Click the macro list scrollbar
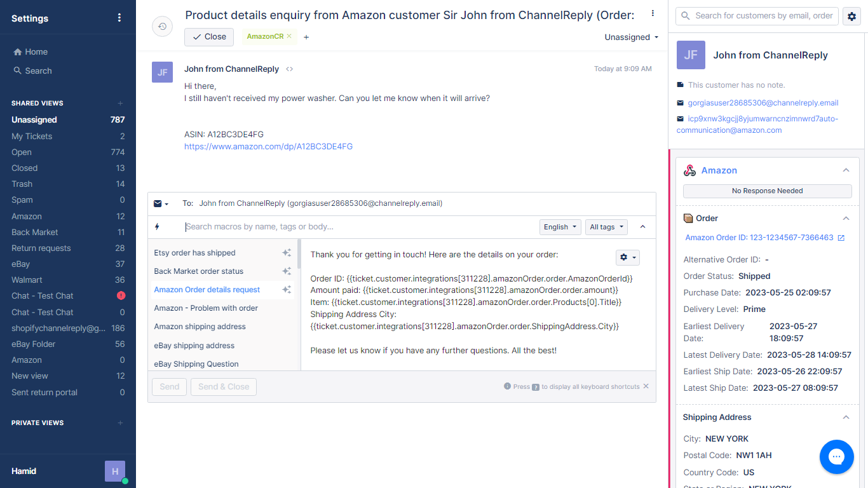This screenshot has height=488, width=868. [x=299, y=254]
